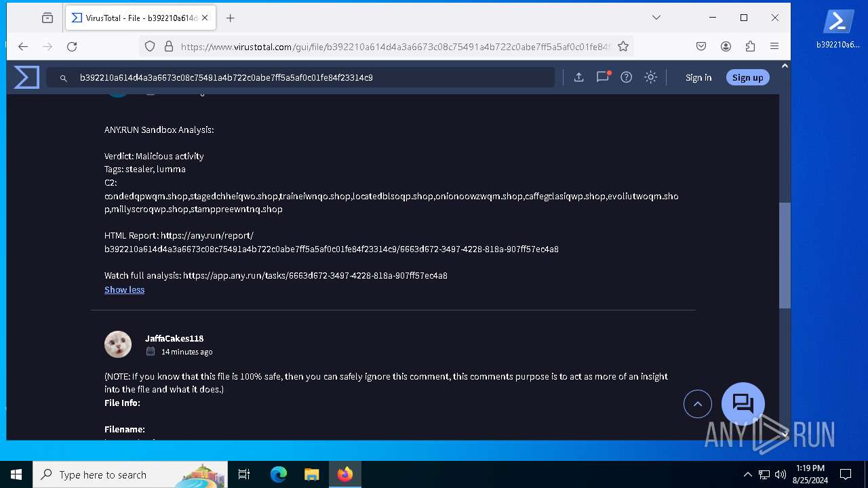Click the scrollbar up arrow
The height and width of the screenshot is (488, 868).
785,66
